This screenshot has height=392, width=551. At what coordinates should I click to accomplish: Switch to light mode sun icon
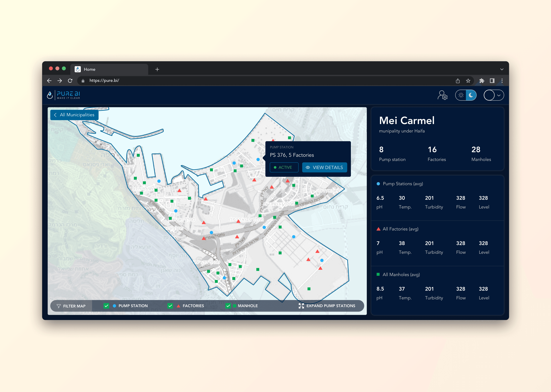pyautogui.click(x=461, y=95)
